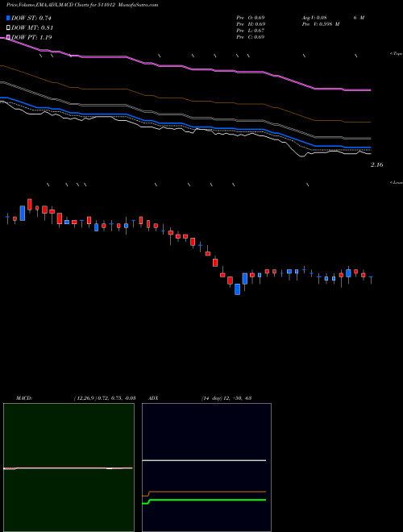Click the 'Pre O: 0.69' value

click(x=251, y=18)
